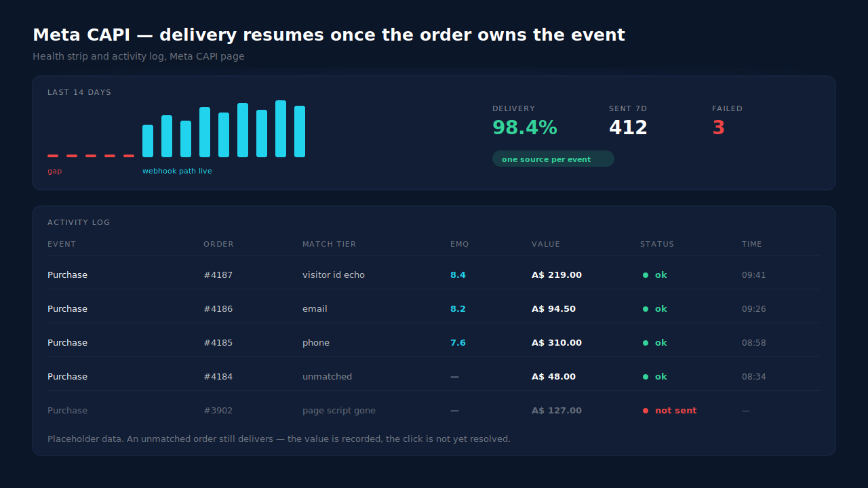868x488 pixels.
Task: Click the 'gap' label under chart
Action: click(54, 171)
